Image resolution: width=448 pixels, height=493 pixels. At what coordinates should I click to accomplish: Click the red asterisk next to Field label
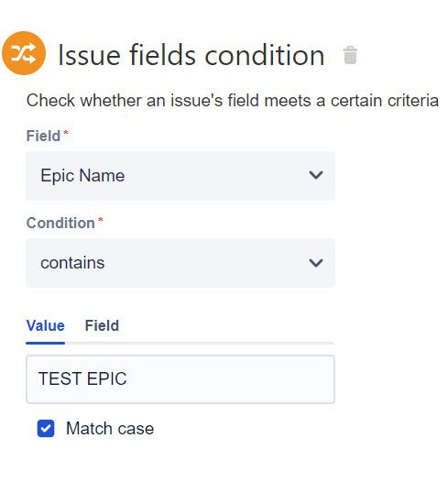coord(66,133)
